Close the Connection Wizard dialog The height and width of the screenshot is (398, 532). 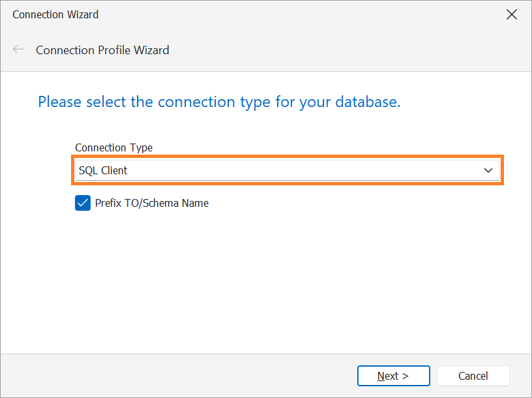(x=511, y=14)
